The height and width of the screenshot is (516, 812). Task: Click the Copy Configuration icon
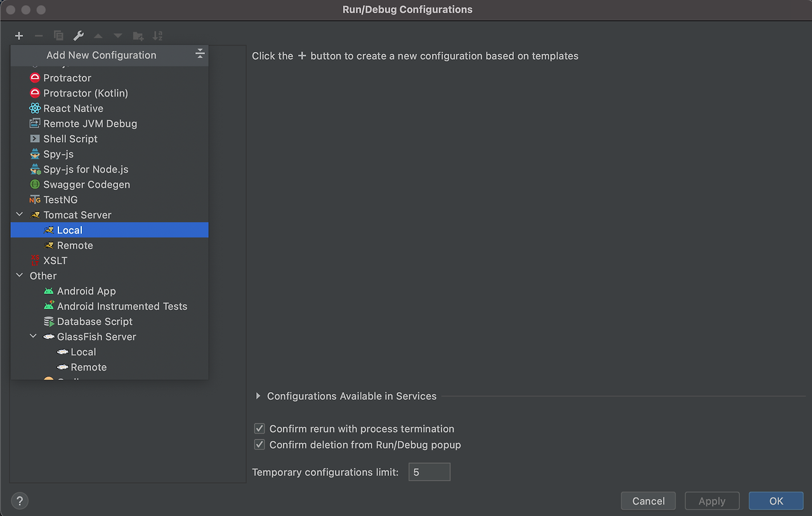click(58, 36)
